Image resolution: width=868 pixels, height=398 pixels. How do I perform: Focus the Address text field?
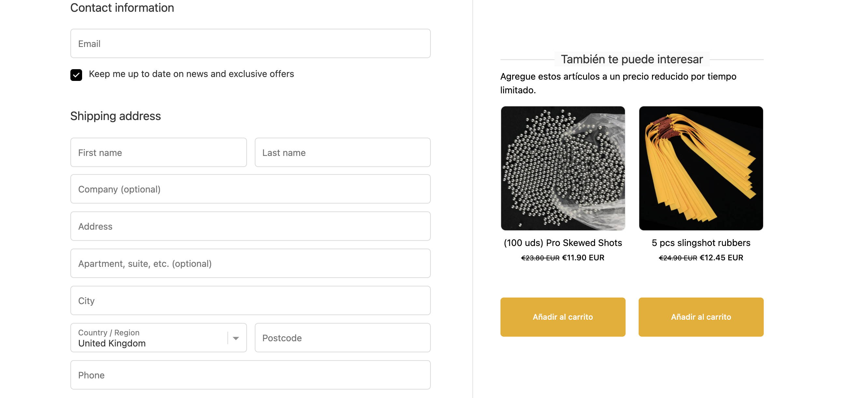250,226
